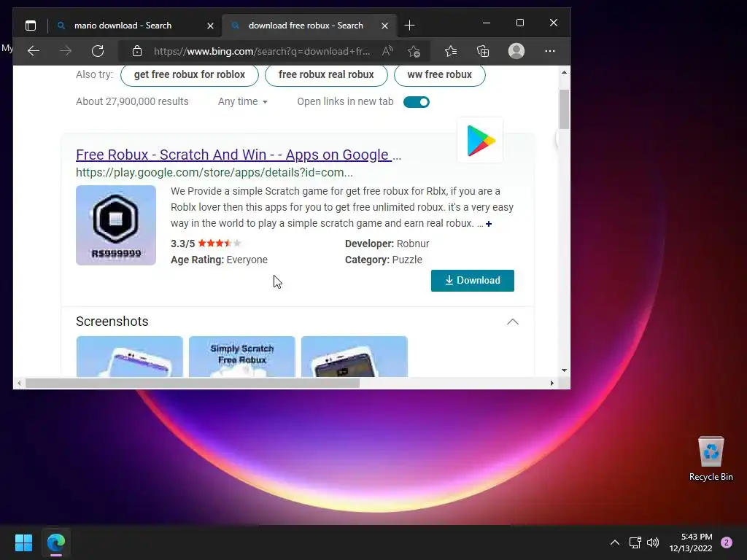Click vertical scrollbar down arrow

(564, 370)
